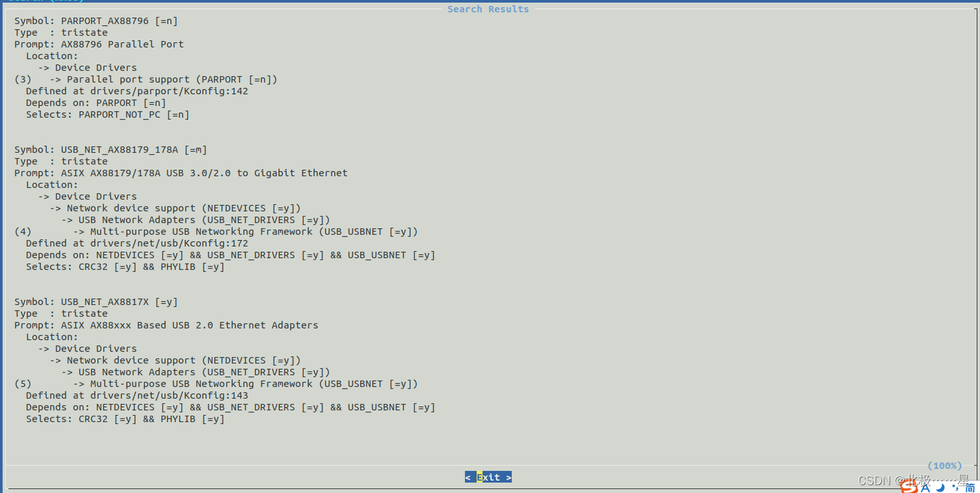
Task: Click 'Selects: CRC32 [=y] && PHYLIB' under USB_NET_AX8817X
Action: point(125,419)
